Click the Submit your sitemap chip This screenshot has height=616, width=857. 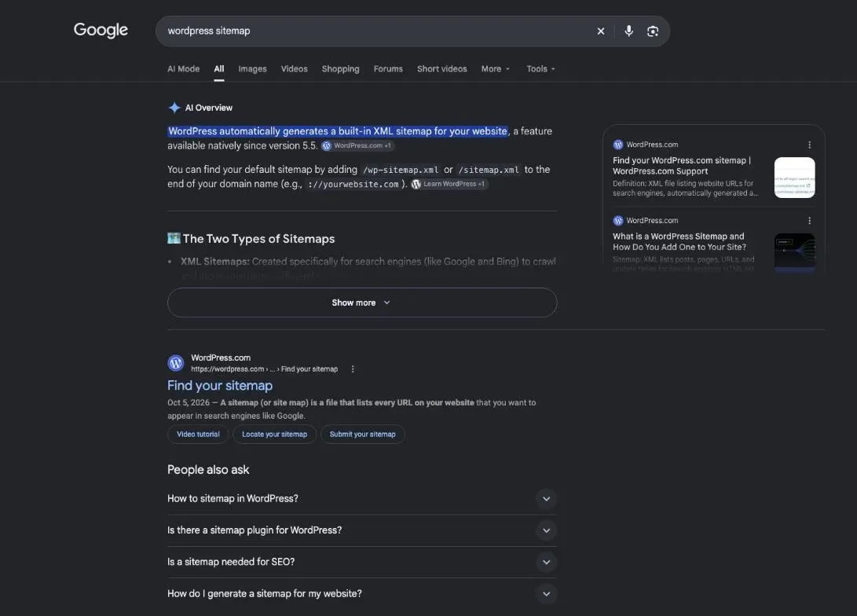pos(362,434)
